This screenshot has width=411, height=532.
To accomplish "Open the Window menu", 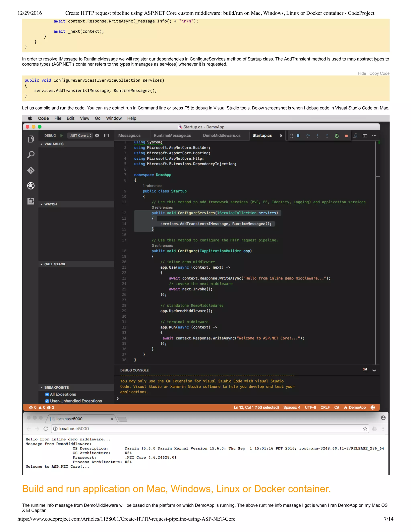I will point(114,118).
